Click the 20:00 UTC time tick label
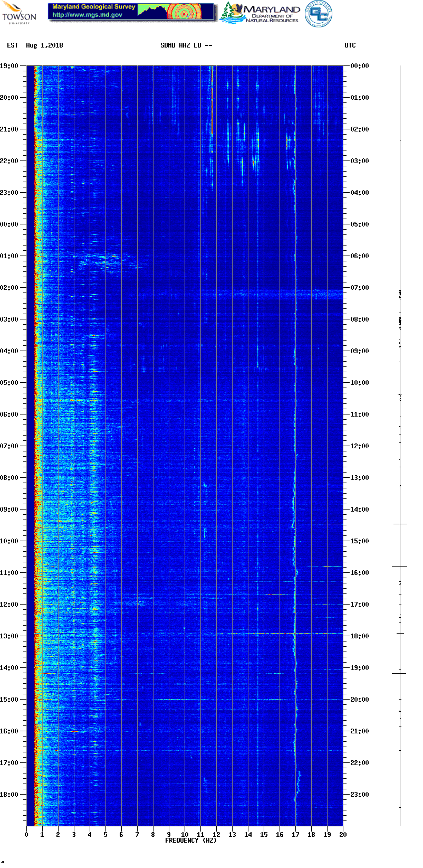The width and height of the screenshot is (423, 868). pyautogui.click(x=360, y=700)
